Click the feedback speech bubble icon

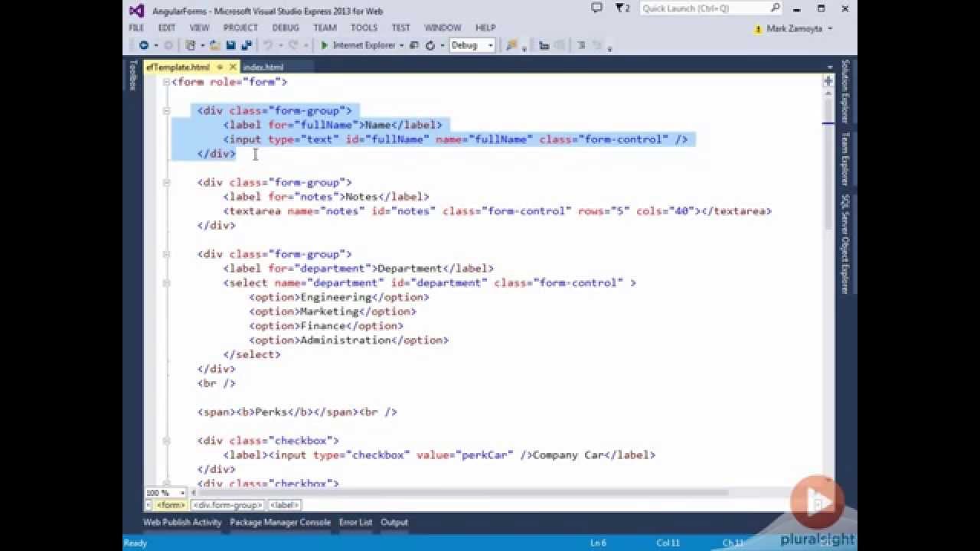[597, 8]
